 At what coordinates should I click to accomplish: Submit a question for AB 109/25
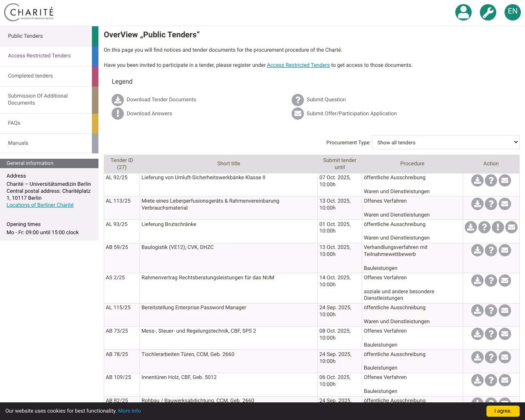pos(491,380)
